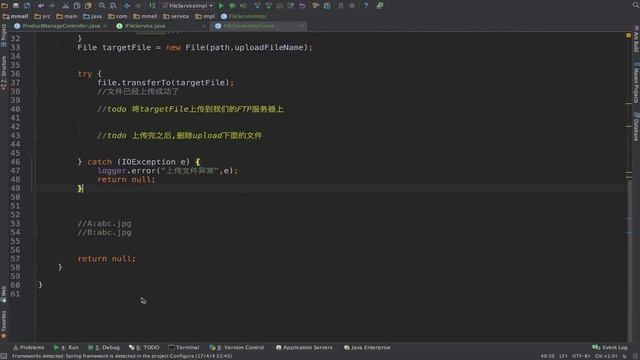Open the Structure tool window
This screenshot has width=640, height=360.
tap(4, 73)
